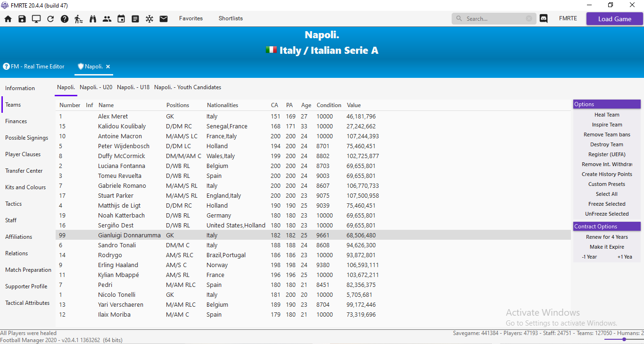Open Player Clauses in sidebar
The image size is (644, 344).
point(23,154)
